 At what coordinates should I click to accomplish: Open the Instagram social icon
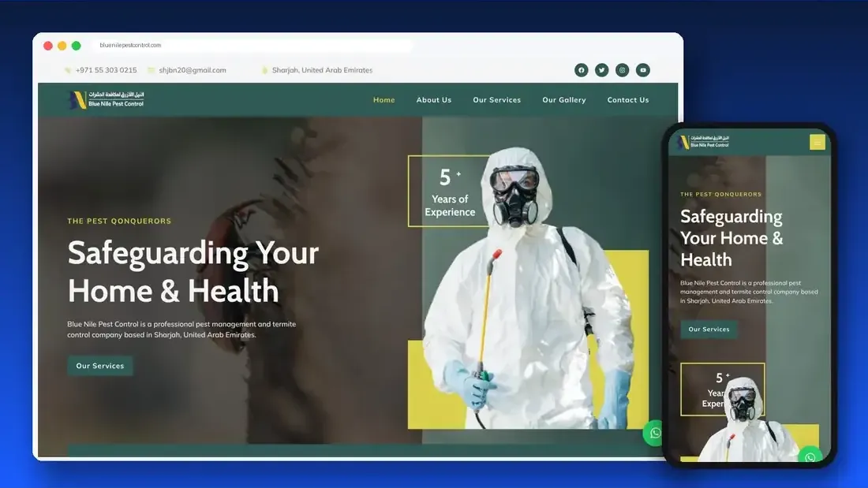click(623, 70)
